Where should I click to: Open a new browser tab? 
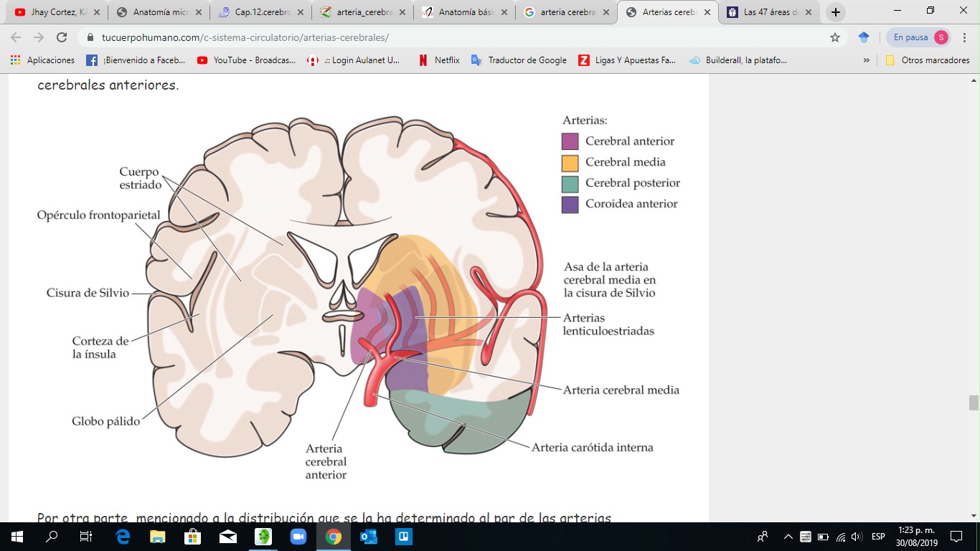click(836, 12)
